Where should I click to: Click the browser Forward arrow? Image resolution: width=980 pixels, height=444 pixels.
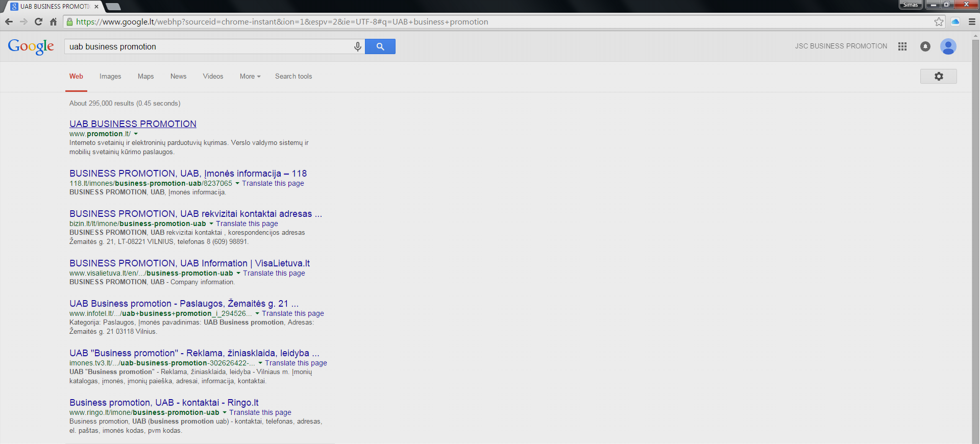23,21
